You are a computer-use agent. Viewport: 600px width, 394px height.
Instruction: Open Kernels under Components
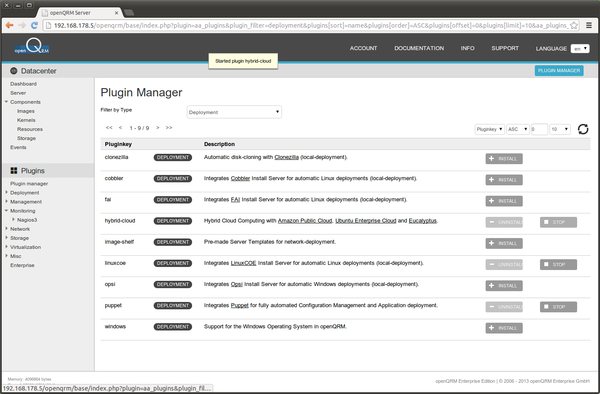point(26,120)
